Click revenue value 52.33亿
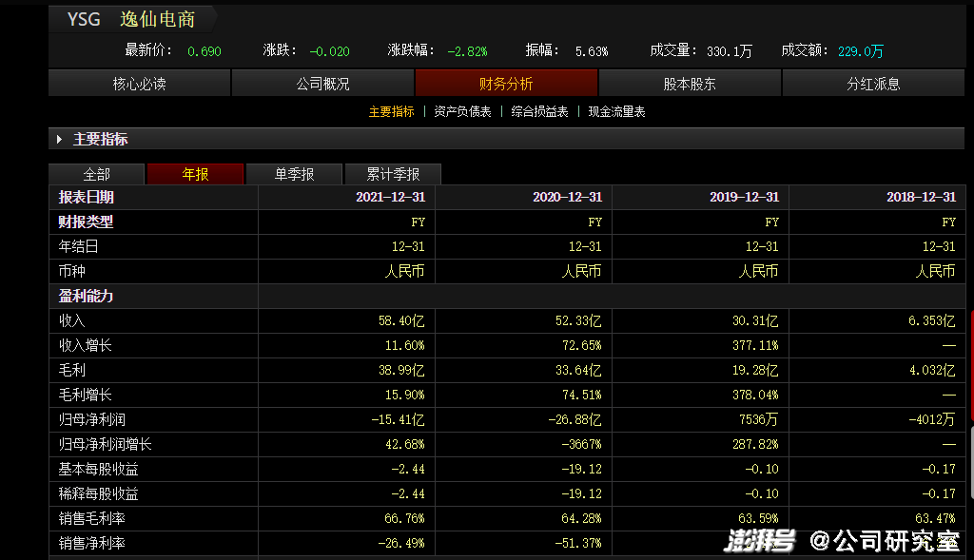 pos(579,321)
